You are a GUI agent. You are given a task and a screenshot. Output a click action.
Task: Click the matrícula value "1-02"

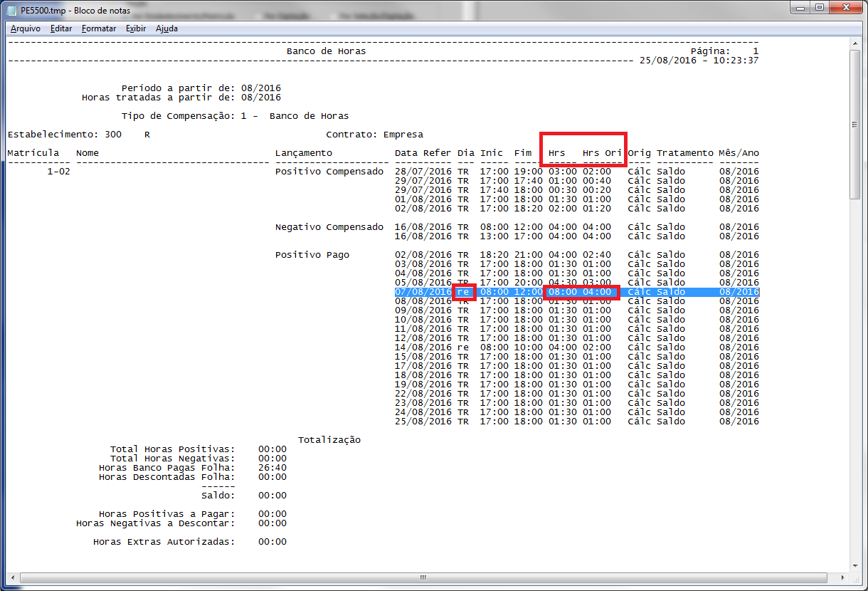tap(58, 172)
